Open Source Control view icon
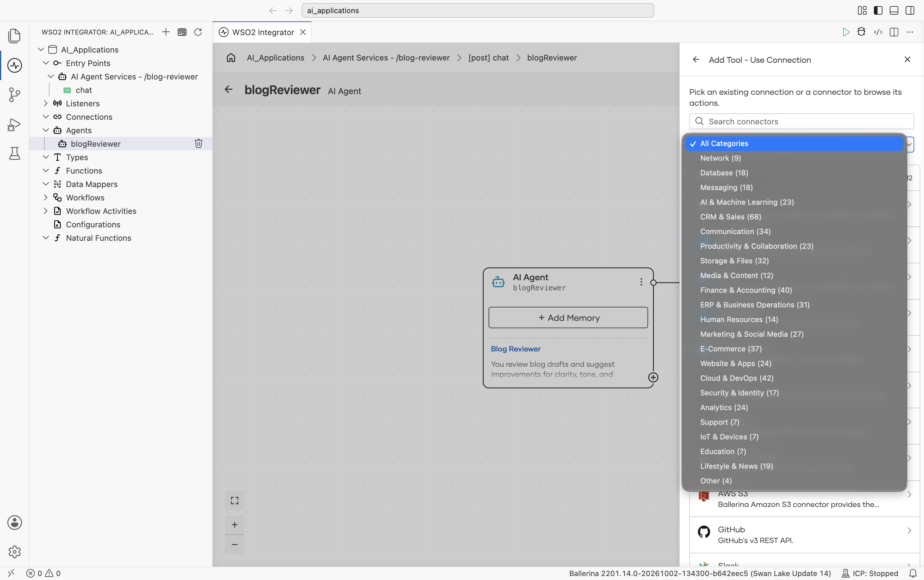This screenshot has height=580, width=924. click(x=15, y=94)
